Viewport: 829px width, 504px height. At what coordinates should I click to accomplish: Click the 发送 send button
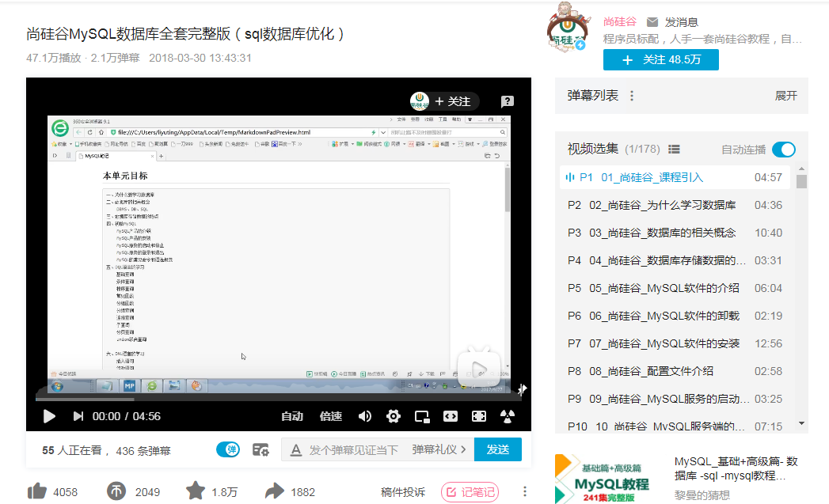497,449
